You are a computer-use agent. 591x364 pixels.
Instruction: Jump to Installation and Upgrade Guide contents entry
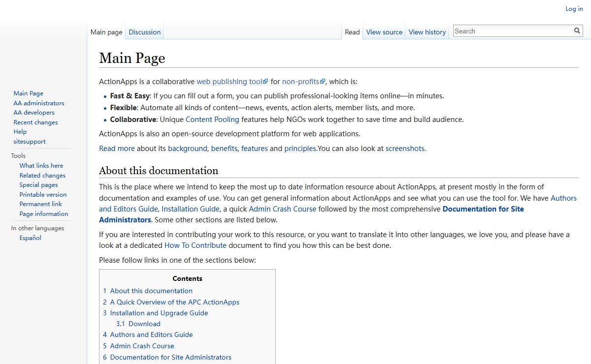point(156,313)
